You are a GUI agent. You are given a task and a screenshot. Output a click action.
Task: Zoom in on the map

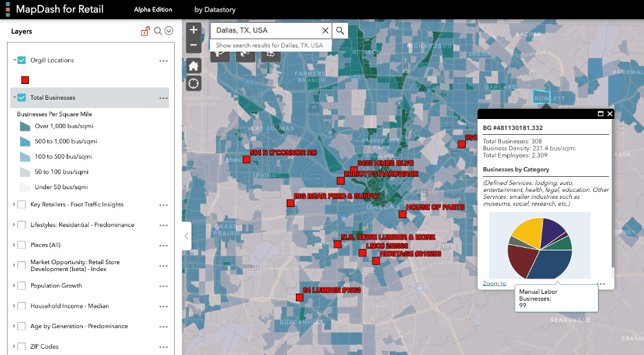click(x=193, y=30)
